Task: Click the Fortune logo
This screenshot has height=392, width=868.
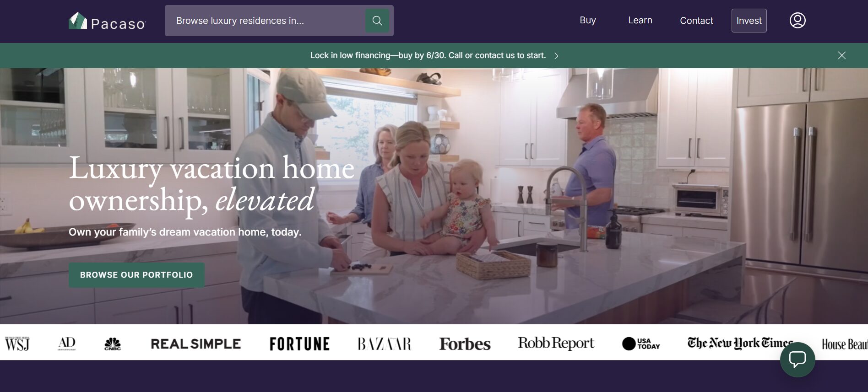Action: (x=299, y=344)
